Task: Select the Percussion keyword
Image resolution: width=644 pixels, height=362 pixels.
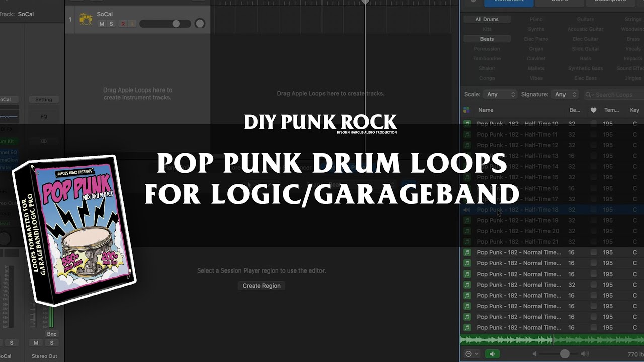Action: coord(487,49)
